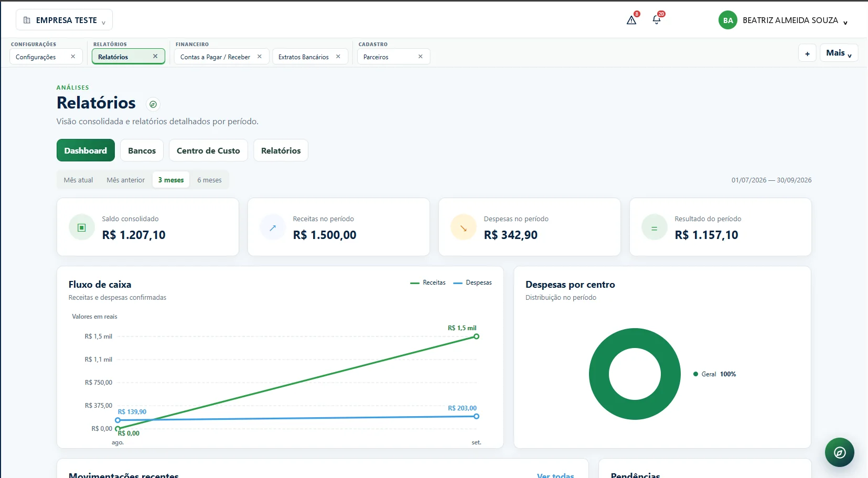Click the BA user avatar

(x=728, y=20)
